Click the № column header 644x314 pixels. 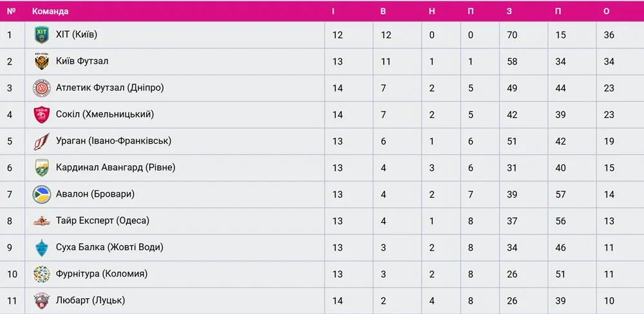tap(10, 11)
